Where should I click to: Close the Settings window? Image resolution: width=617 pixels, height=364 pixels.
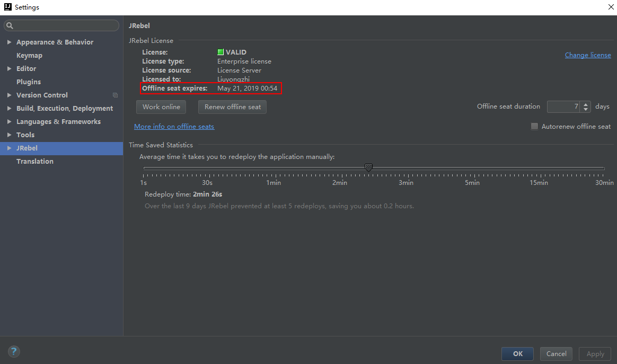pos(611,7)
